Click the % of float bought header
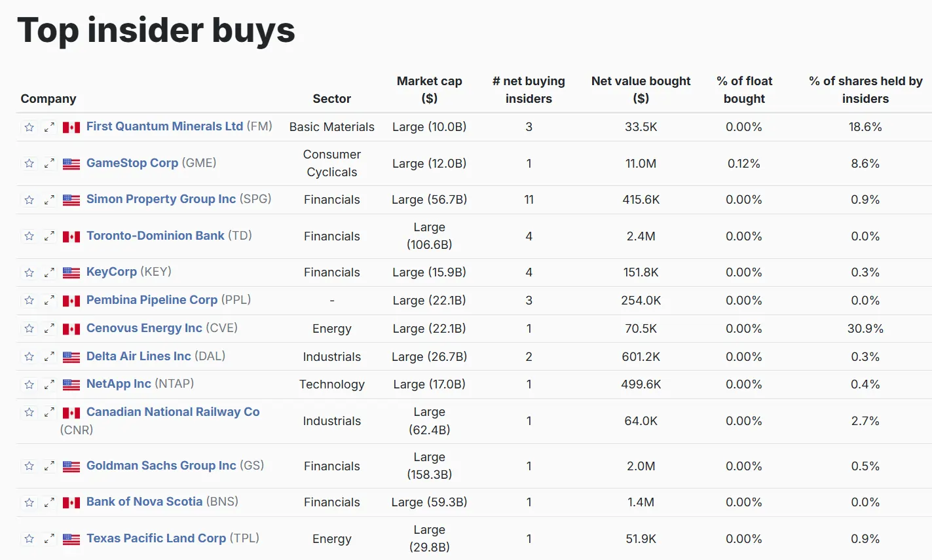Viewport: 932px width, 560px height. [x=744, y=90]
